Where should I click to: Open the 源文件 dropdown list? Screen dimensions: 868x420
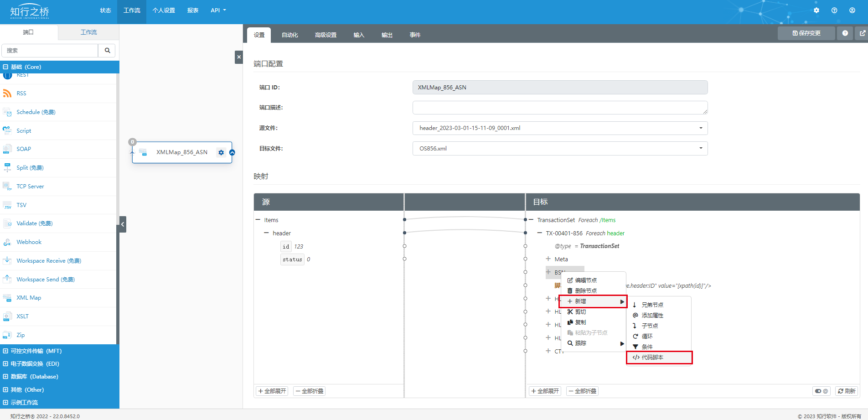(x=560, y=128)
